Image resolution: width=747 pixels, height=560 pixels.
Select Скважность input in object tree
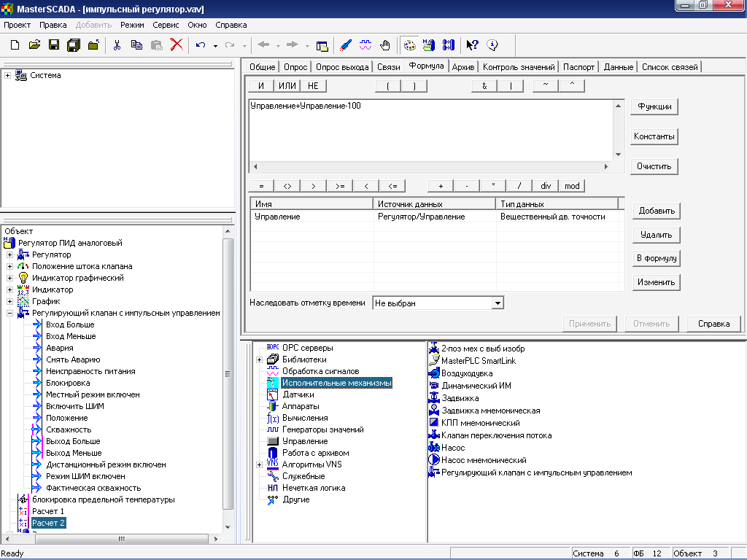point(68,429)
